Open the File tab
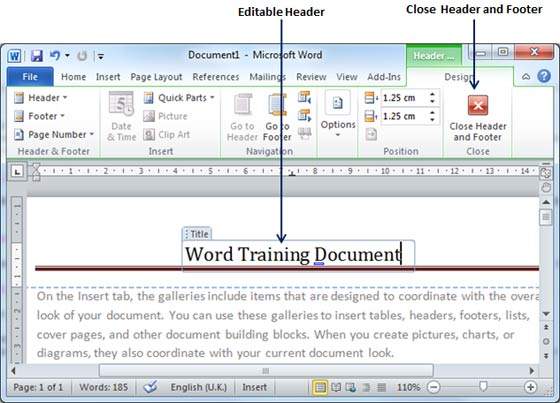This screenshot has width=560, height=403. (30, 76)
